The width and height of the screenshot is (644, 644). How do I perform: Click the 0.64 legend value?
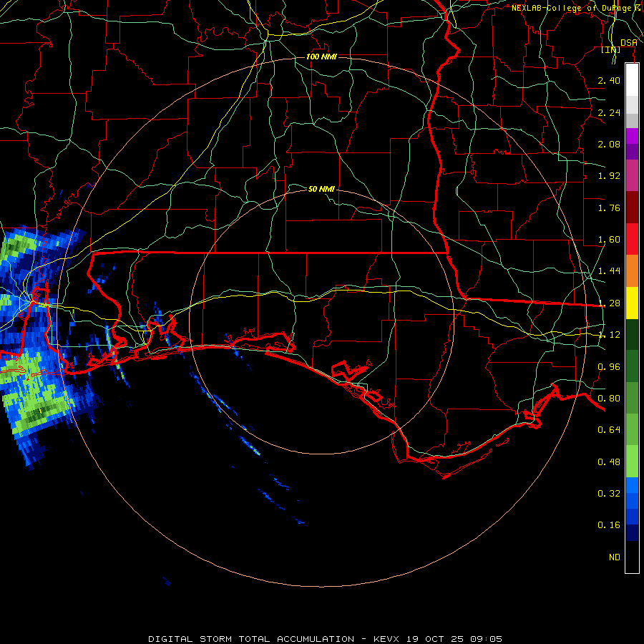[x=609, y=430]
